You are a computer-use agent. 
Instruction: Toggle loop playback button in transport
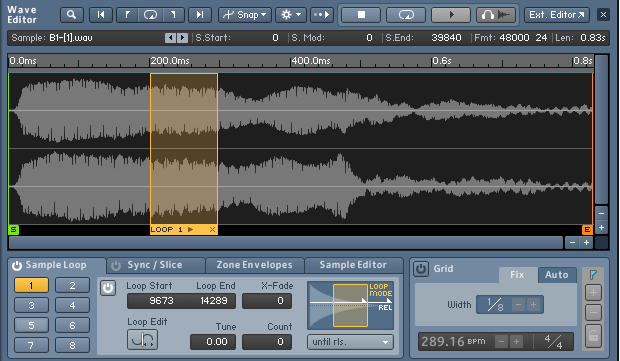tap(406, 15)
